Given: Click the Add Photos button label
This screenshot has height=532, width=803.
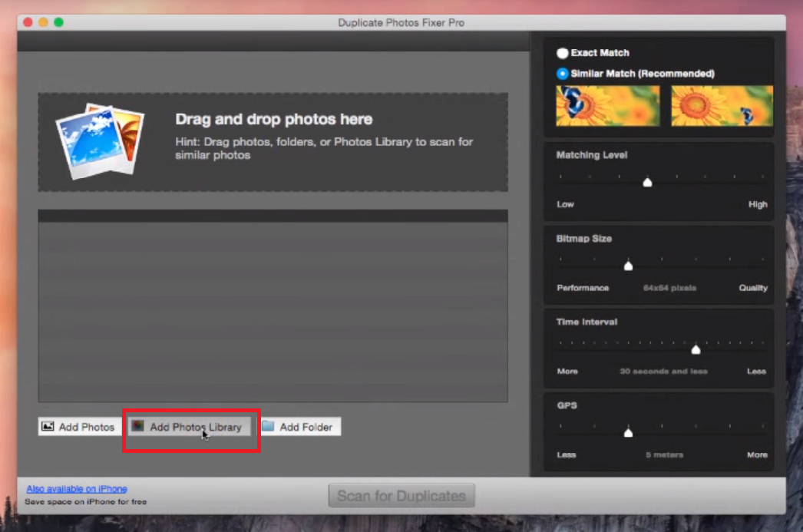Looking at the screenshot, I should click(x=87, y=427).
